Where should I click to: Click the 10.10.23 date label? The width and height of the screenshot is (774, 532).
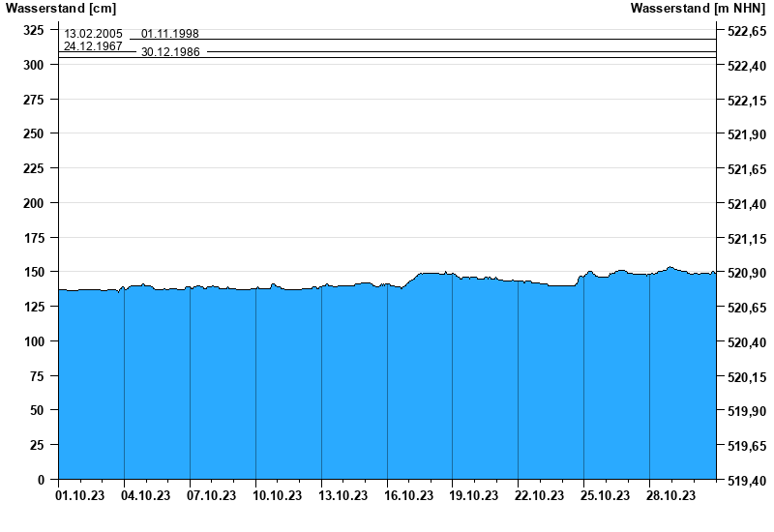[278, 496]
